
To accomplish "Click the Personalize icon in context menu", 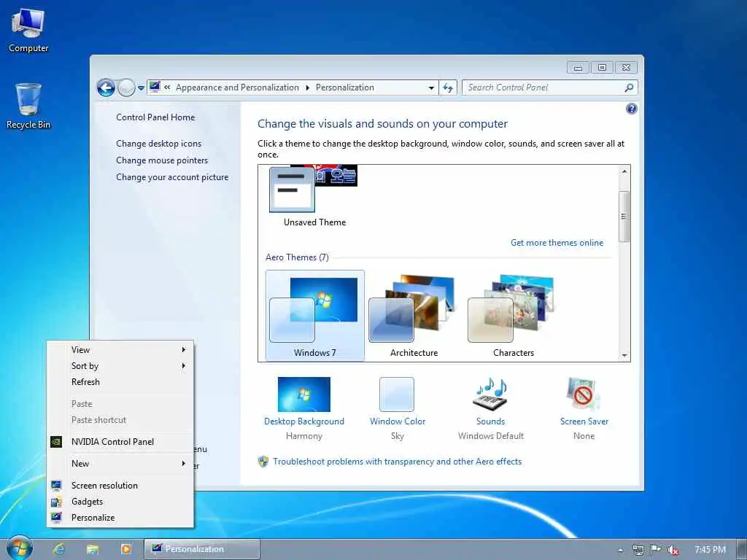I will pos(56,518).
